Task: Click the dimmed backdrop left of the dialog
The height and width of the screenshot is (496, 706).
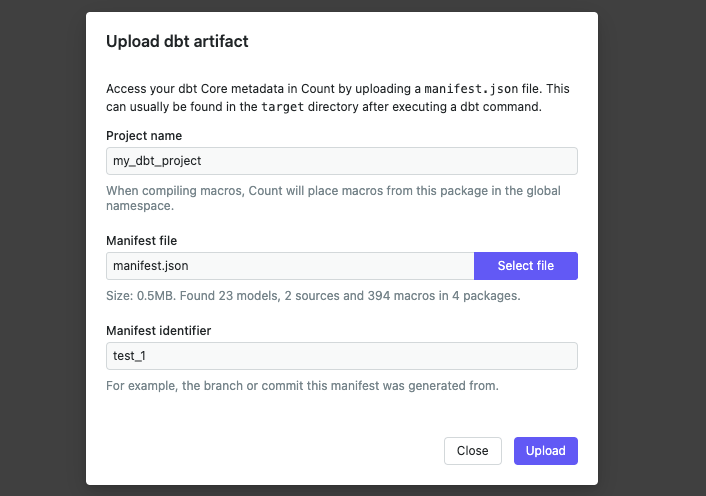Action: [x=42, y=248]
